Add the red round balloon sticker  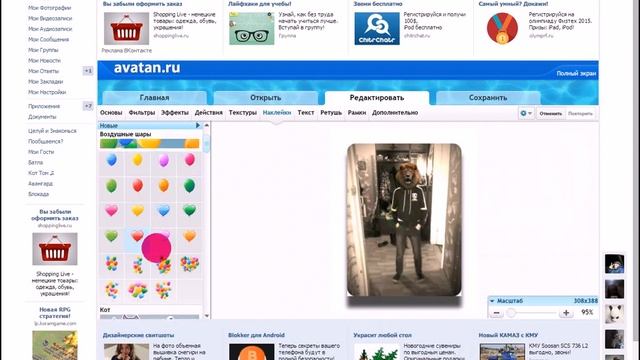point(138,186)
